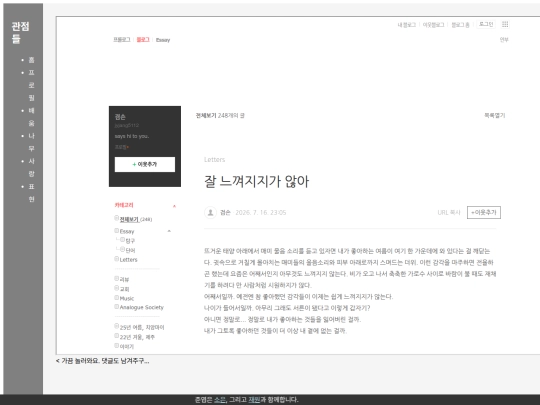Click the icon before Analogue Society
Screen dimensions: 540x405
pos(116,307)
